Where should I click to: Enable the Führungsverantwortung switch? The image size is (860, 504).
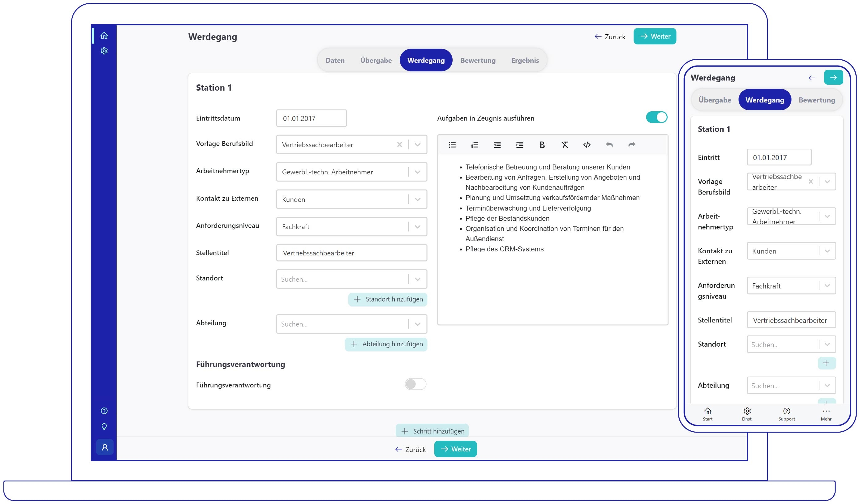(415, 384)
